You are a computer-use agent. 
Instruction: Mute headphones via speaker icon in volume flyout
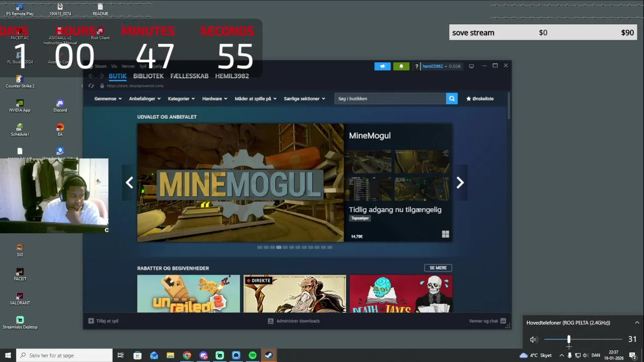[x=534, y=339]
